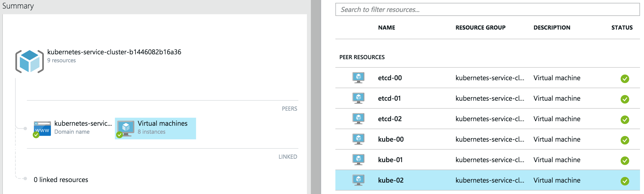Select the kube-02 resource row
The height and width of the screenshot is (194, 644).
484,180
